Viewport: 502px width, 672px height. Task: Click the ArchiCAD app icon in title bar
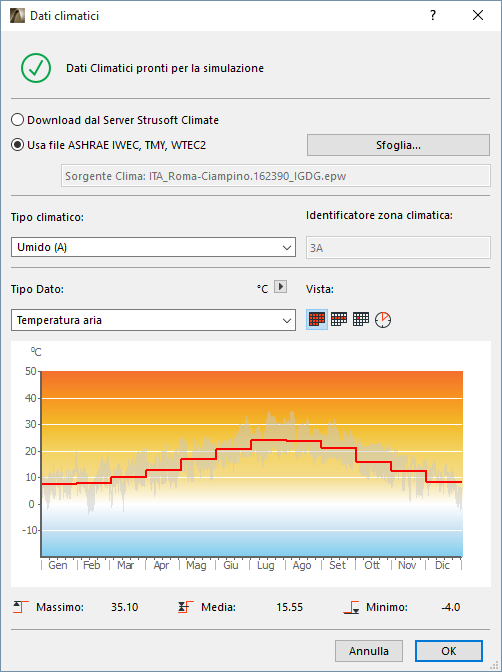pos(17,15)
